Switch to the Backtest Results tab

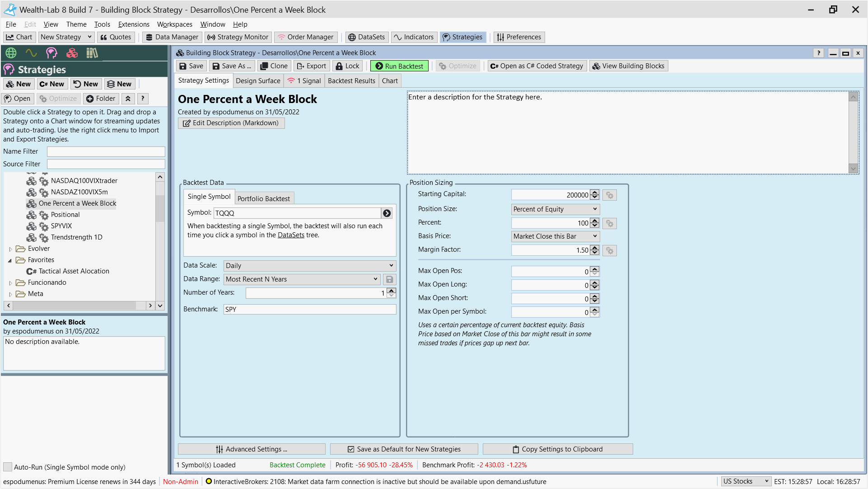click(351, 81)
